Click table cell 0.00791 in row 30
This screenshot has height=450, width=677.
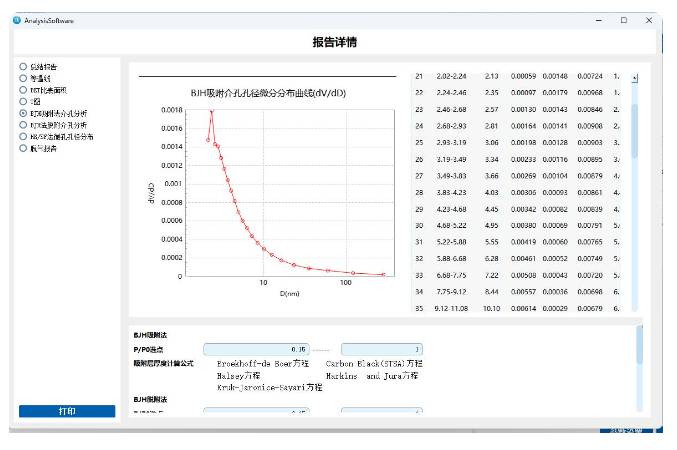(x=590, y=225)
